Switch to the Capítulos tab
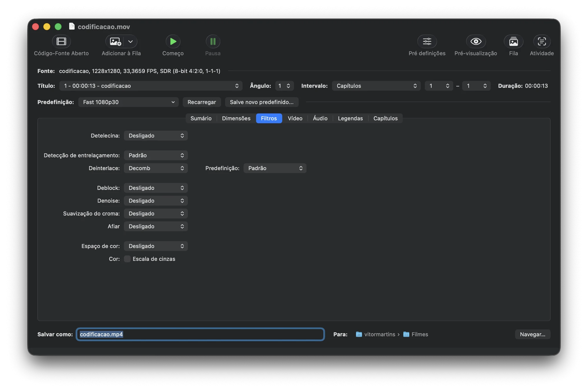 click(385, 118)
